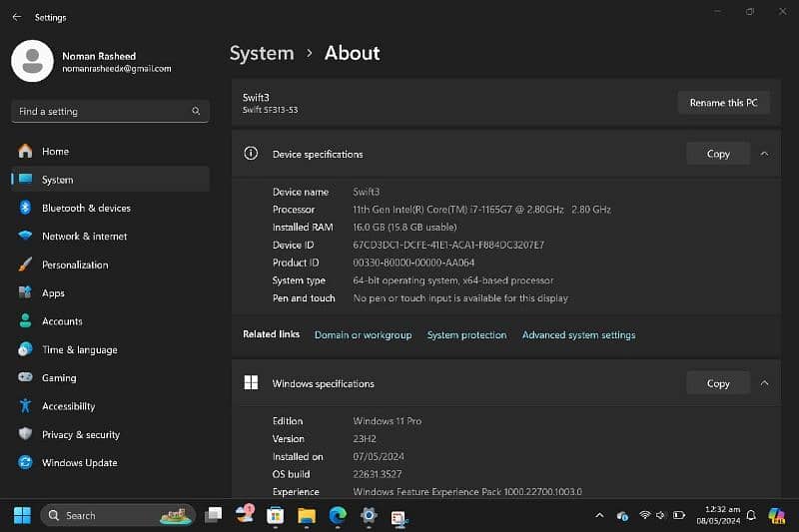799x532 pixels.
Task: Open the Personalization settings page
Action: 75,265
